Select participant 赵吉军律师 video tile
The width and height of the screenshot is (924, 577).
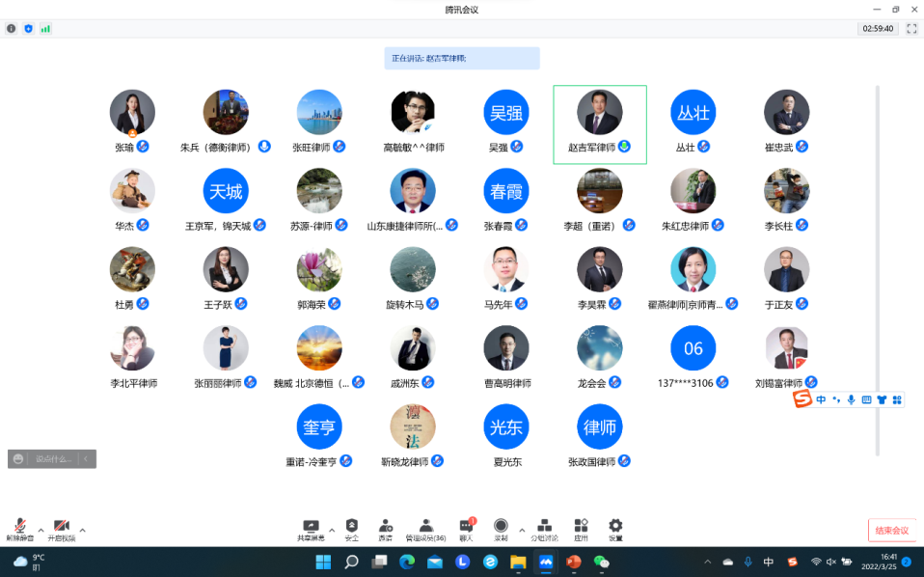599,124
